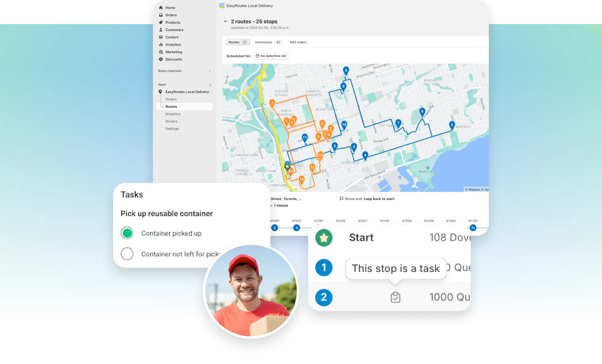The width and height of the screenshot is (602, 364).
Task: Click timeline stop marker 3 under #1092
Action: 296,228
